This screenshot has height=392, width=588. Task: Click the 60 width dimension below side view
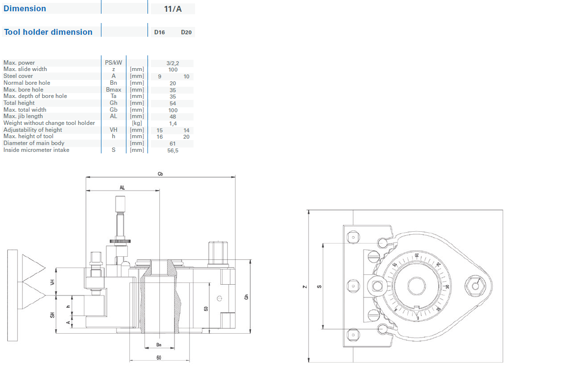(x=159, y=358)
